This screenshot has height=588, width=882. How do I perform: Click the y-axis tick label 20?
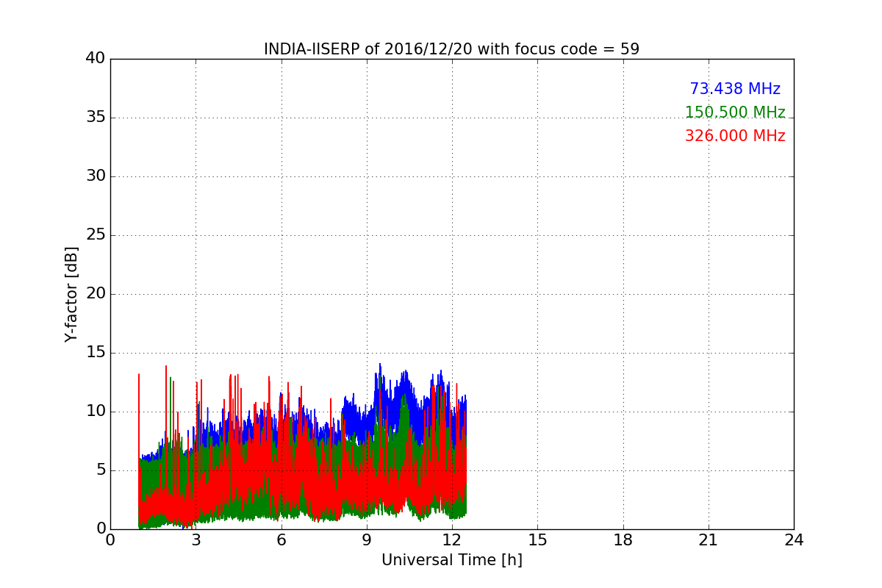coord(96,294)
